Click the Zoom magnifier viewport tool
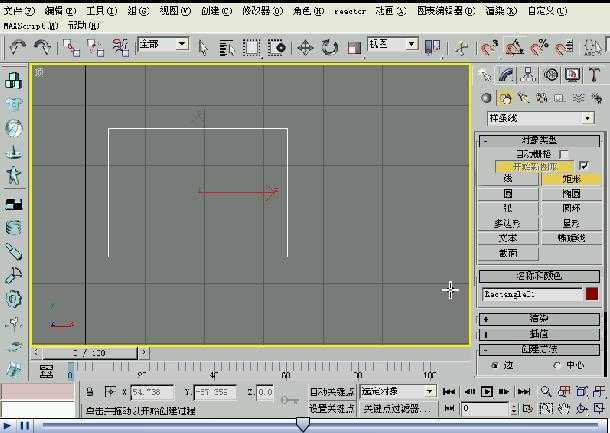Image resolution: width=610 pixels, height=433 pixels. [546, 391]
